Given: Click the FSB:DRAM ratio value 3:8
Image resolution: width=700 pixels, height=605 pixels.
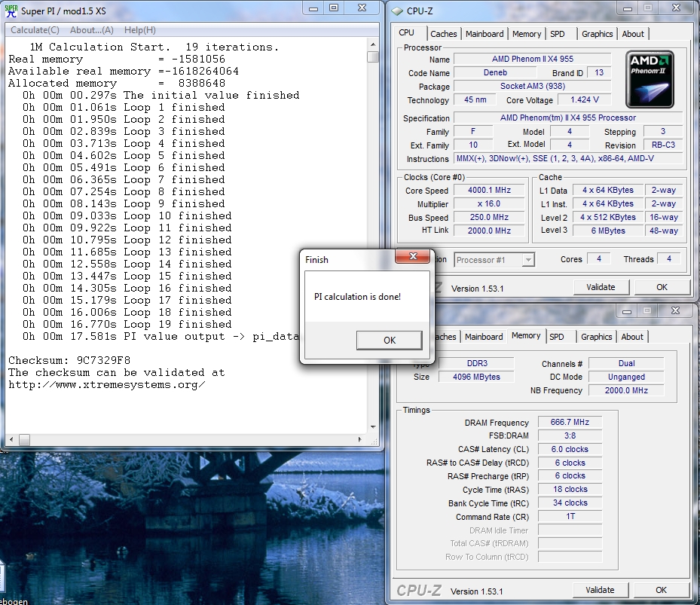Looking at the screenshot, I should [570, 435].
